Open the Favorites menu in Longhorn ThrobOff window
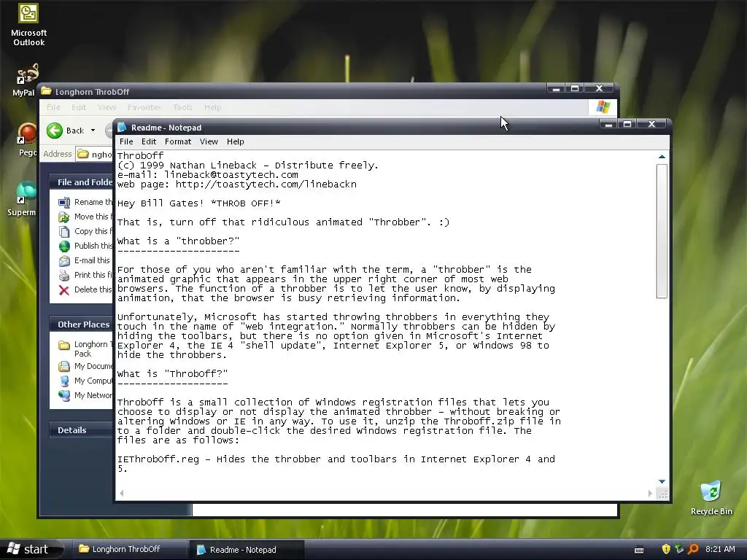The image size is (747, 560). (x=144, y=107)
